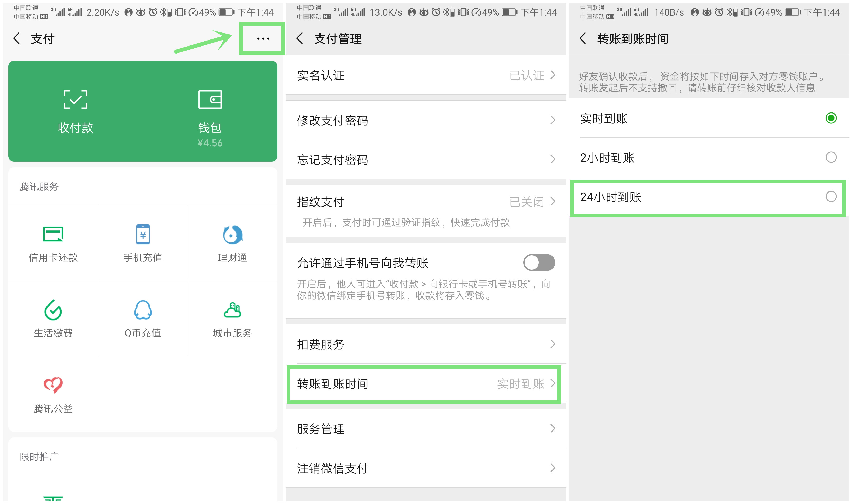Tap 修改支付密码 to change payment password
Image resolution: width=852 pixels, height=504 pixels.
426,120
